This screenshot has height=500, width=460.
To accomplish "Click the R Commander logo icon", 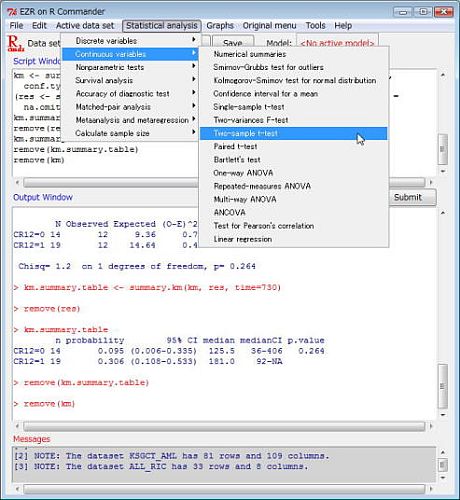I will [16, 43].
